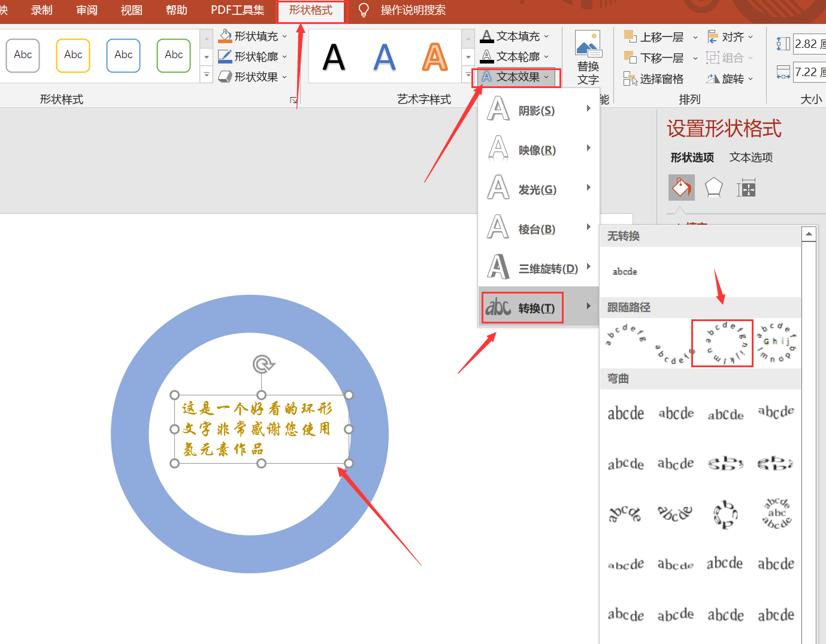Click the 文本轮廓 (Text Outline) icon
826x644 pixels.
coord(487,56)
